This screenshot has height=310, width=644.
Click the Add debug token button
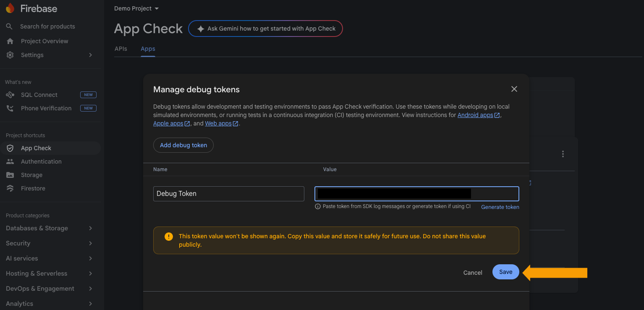183,145
